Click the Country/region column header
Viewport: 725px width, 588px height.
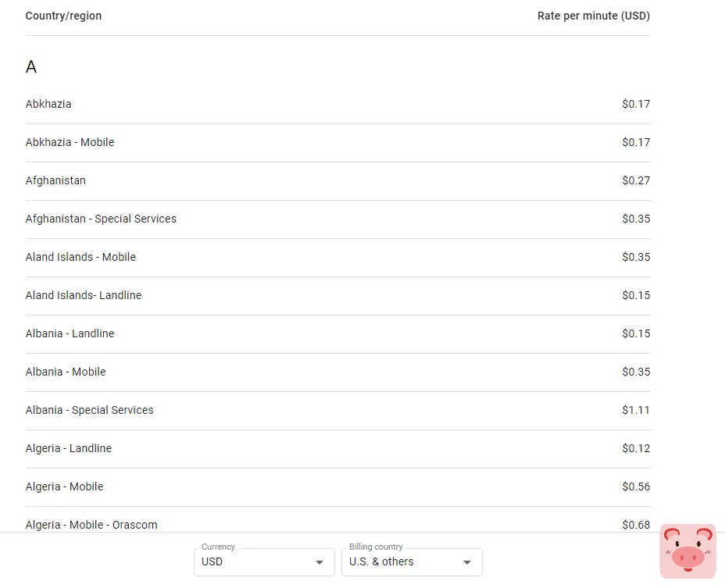click(x=63, y=16)
